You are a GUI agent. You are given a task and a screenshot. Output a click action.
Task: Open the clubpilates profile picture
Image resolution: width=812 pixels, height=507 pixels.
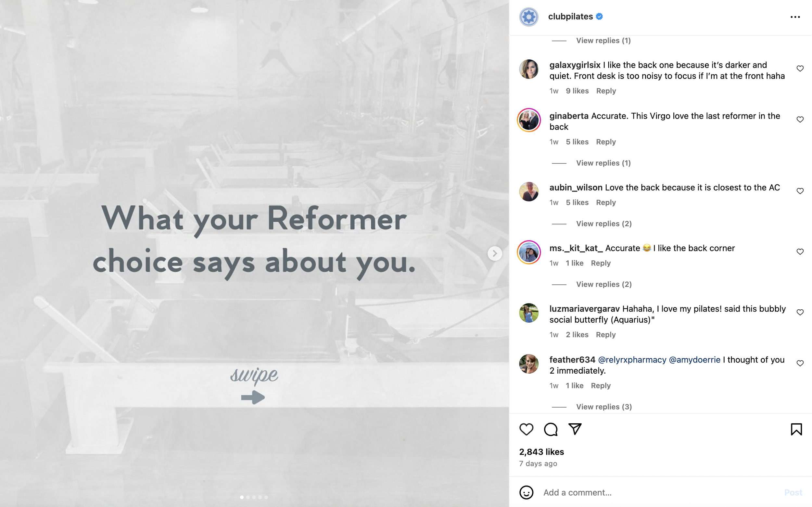click(529, 17)
